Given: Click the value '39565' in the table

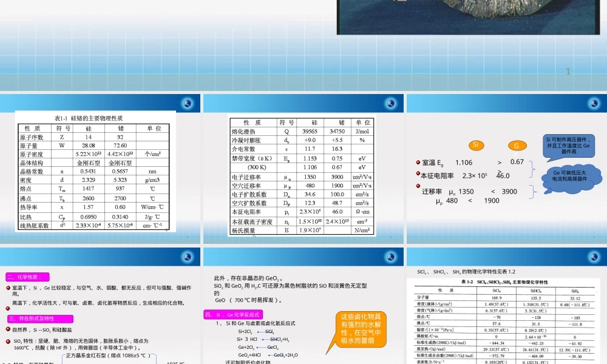Looking at the screenshot, I should [x=310, y=132].
